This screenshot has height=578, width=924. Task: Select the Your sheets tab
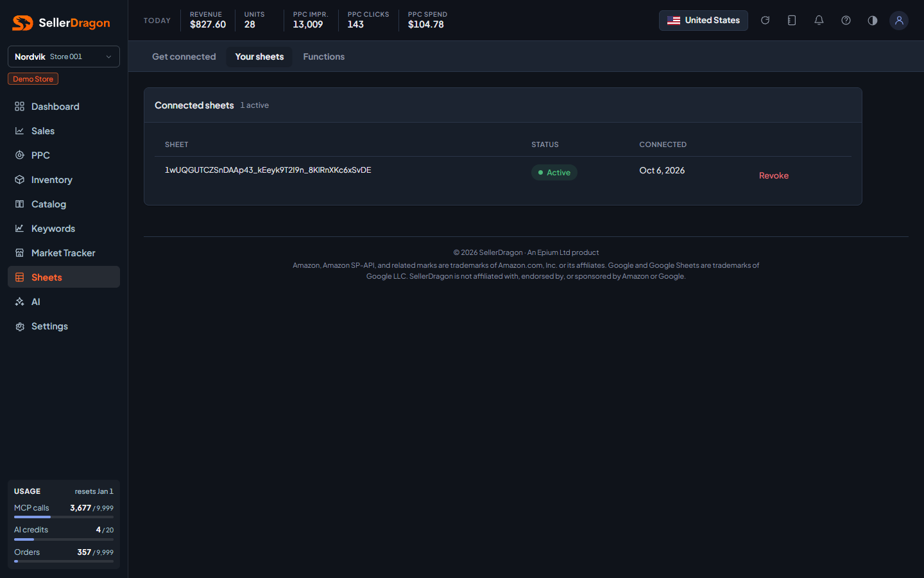coord(259,57)
